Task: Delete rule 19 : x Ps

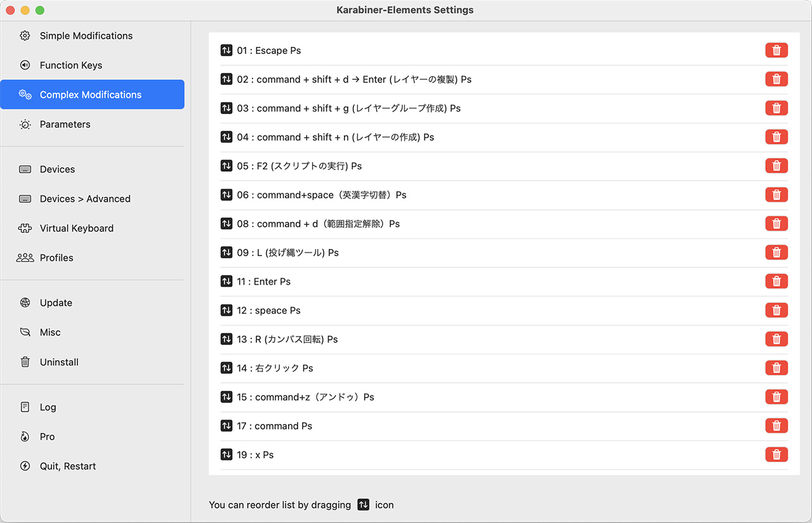Action: click(776, 455)
